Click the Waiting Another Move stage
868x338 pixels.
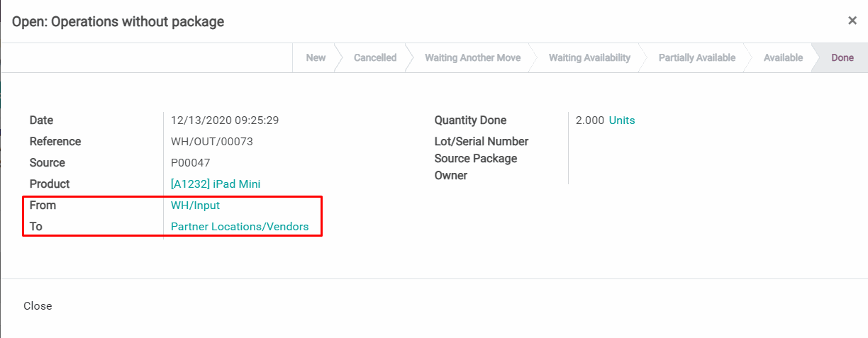(472, 58)
